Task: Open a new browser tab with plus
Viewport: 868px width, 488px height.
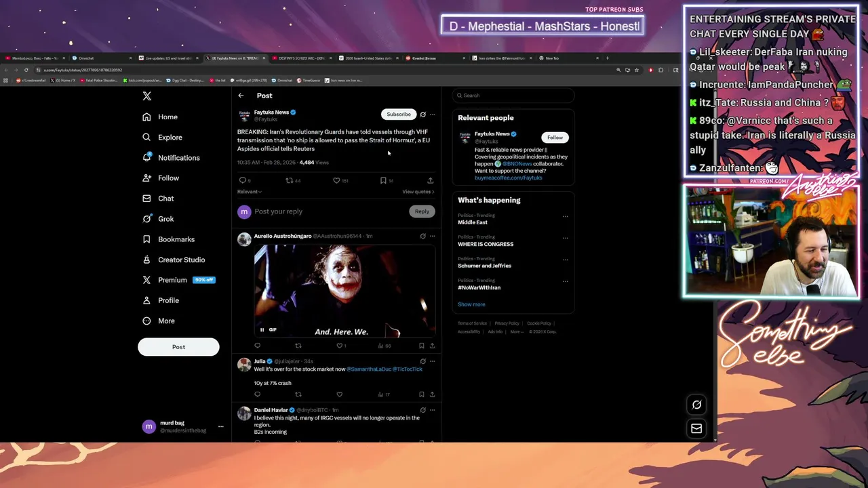Action: (607, 58)
